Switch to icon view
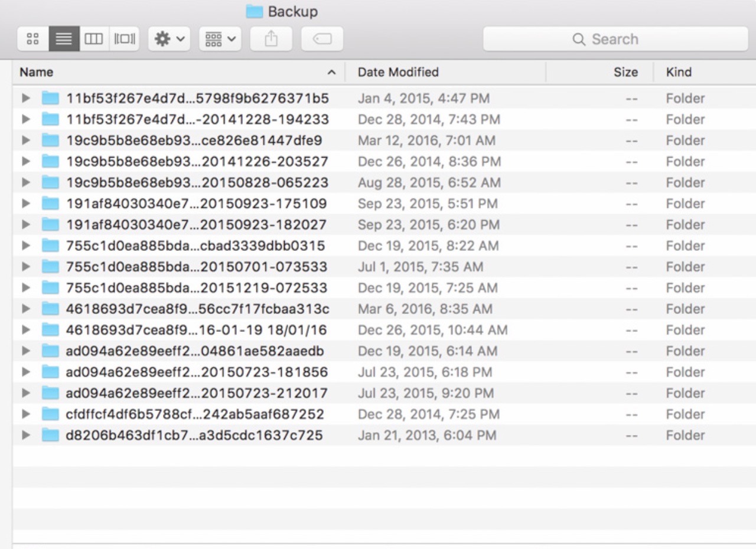The image size is (756, 549). 33,39
